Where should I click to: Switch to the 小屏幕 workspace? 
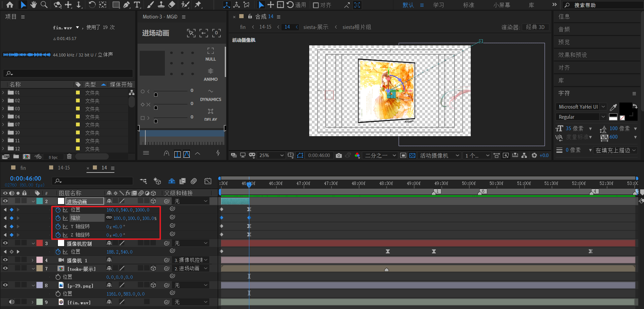(x=502, y=5)
